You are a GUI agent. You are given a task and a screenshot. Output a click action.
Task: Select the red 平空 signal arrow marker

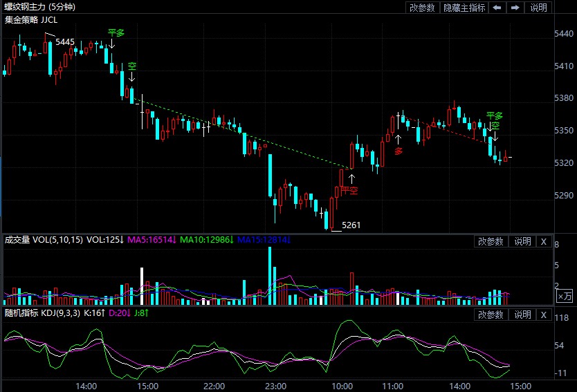(x=350, y=189)
